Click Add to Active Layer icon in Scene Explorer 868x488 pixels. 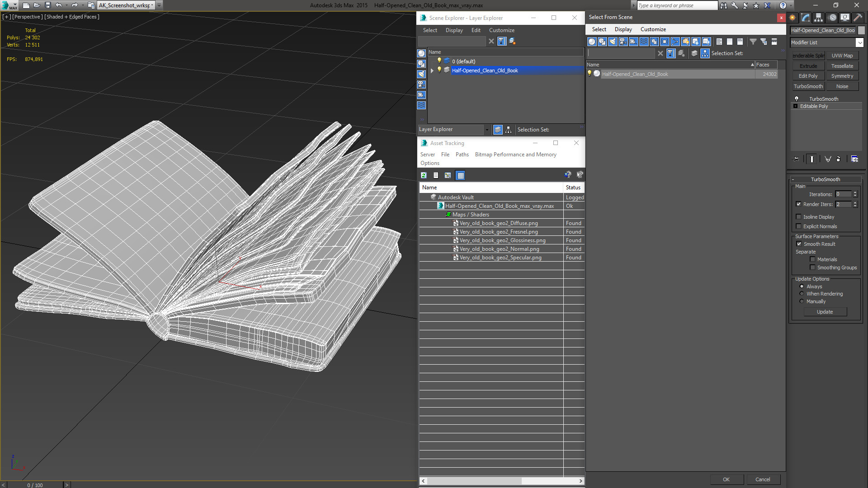pos(512,41)
